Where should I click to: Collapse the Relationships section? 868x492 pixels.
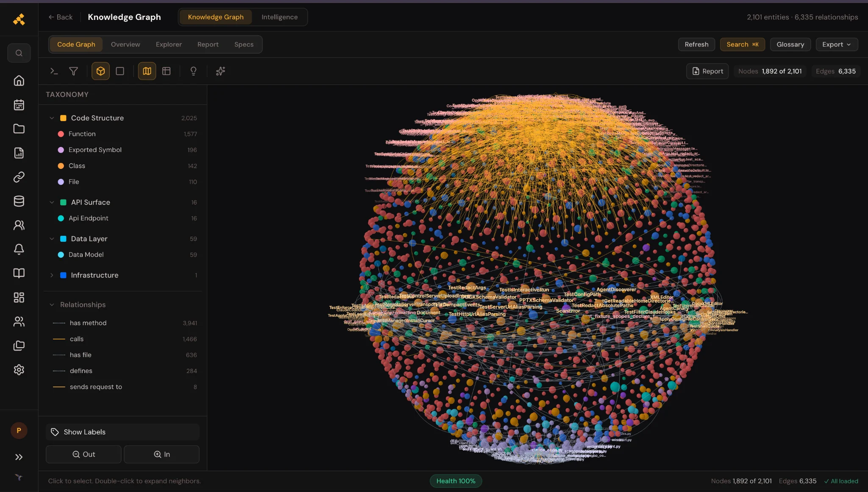[x=52, y=305]
